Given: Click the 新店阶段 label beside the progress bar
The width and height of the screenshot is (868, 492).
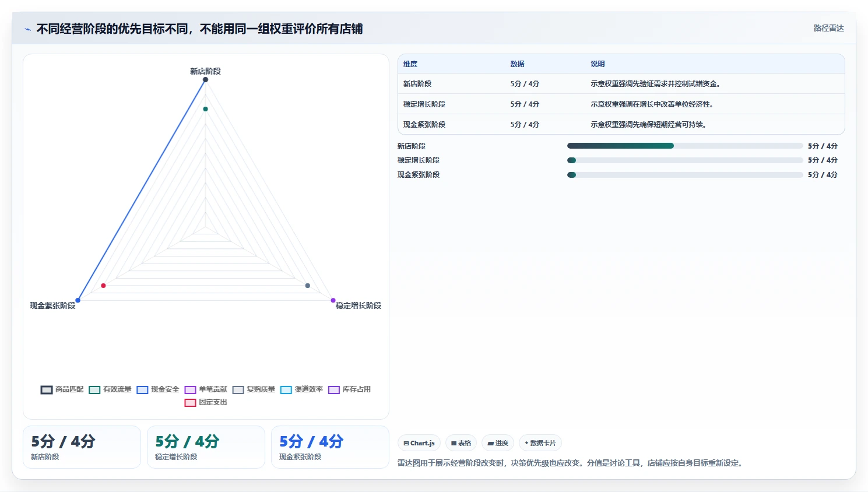Looking at the screenshot, I should 412,146.
